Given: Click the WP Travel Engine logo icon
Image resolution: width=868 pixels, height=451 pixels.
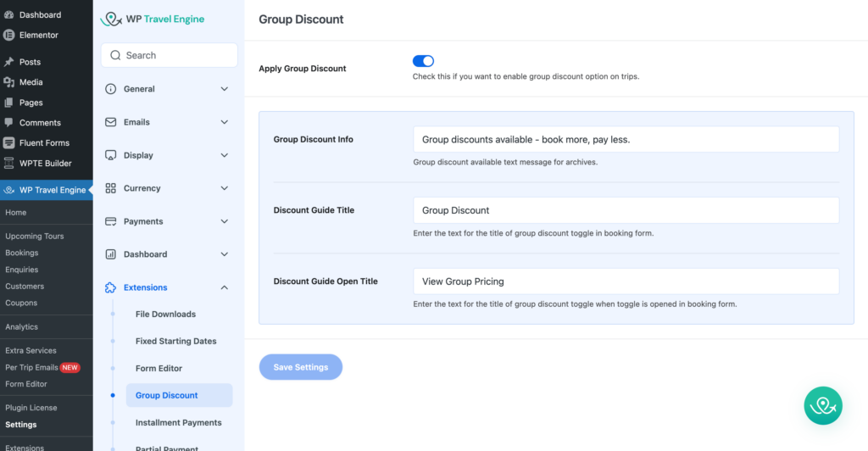Looking at the screenshot, I should pos(111,19).
